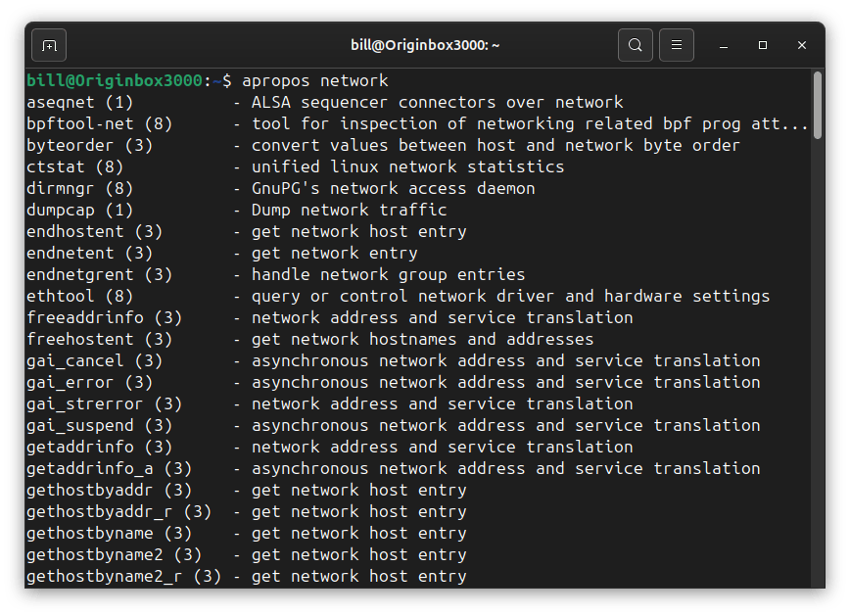The width and height of the screenshot is (850, 616).
Task: Click "unified linux network statistics" description
Action: (407, 166)
